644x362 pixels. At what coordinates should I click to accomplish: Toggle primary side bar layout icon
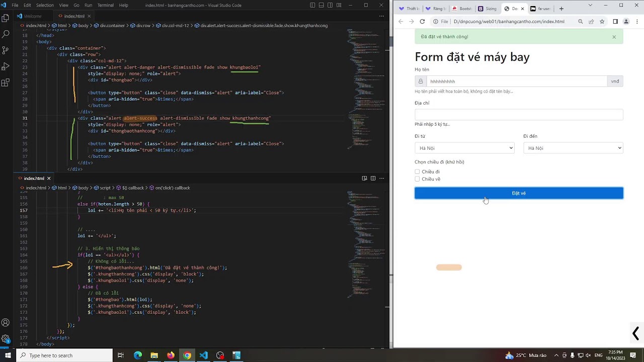[312, 5]
